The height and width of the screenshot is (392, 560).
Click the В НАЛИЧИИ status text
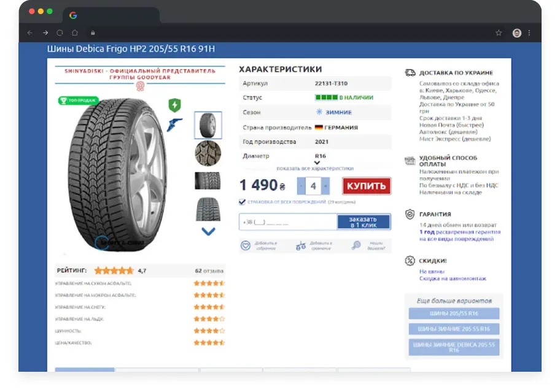pyautogui.click(x=356, y=98)
